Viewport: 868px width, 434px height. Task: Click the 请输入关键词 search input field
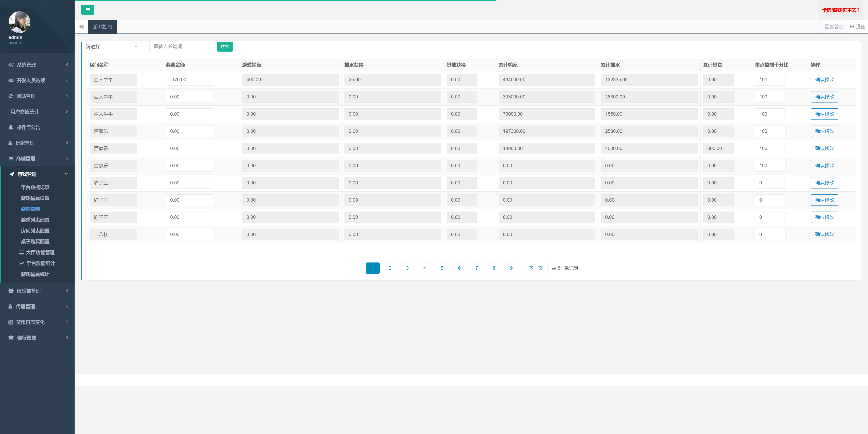pos(178,47)
